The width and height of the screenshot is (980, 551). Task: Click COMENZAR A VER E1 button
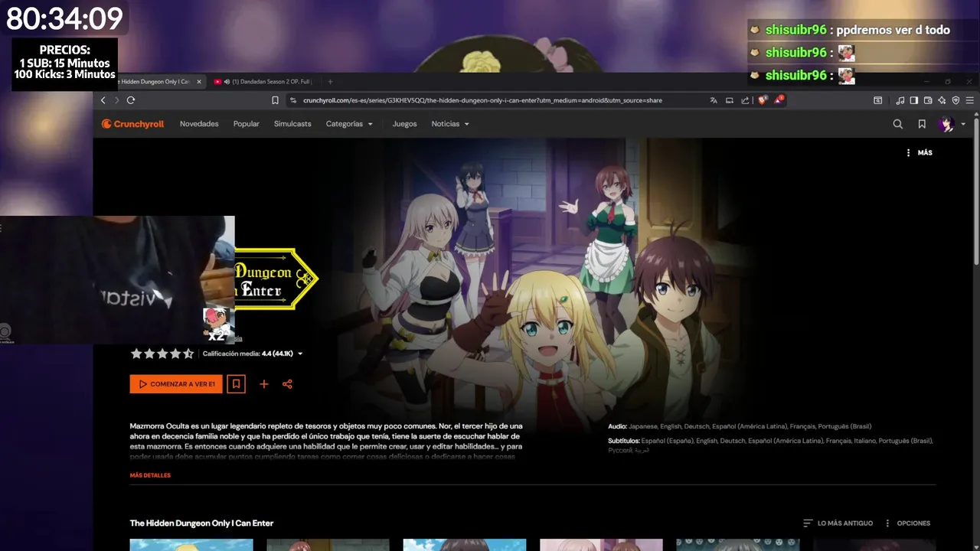(176, 384)
